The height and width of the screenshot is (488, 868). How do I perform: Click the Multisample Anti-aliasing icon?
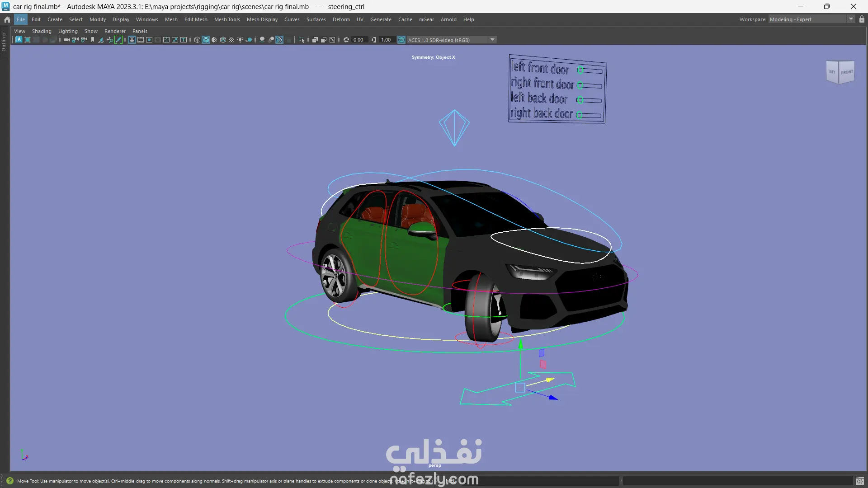279,40
